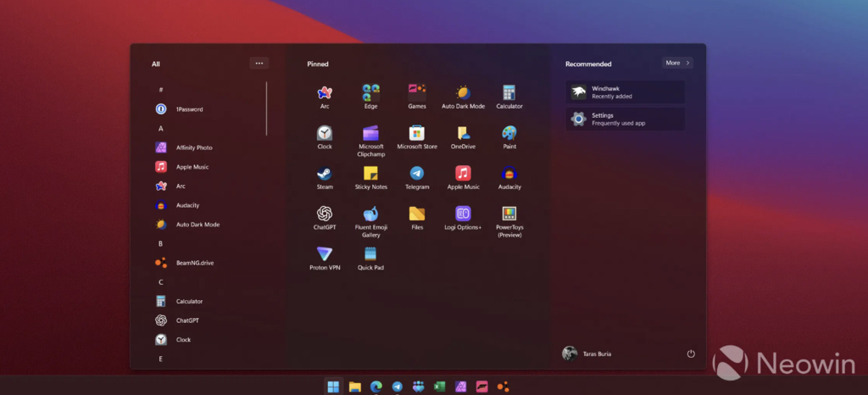Click the More button in Recommended
868x395 pixels.
(677, 63)
